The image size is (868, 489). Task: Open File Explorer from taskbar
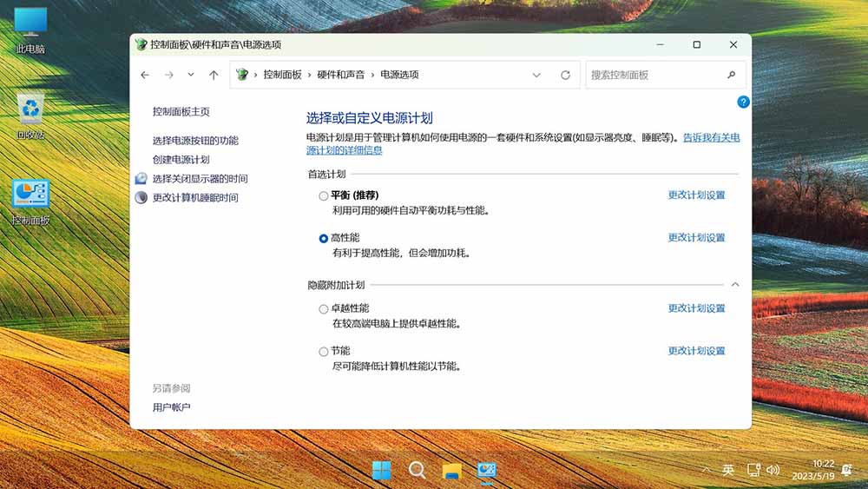(452, 471)
